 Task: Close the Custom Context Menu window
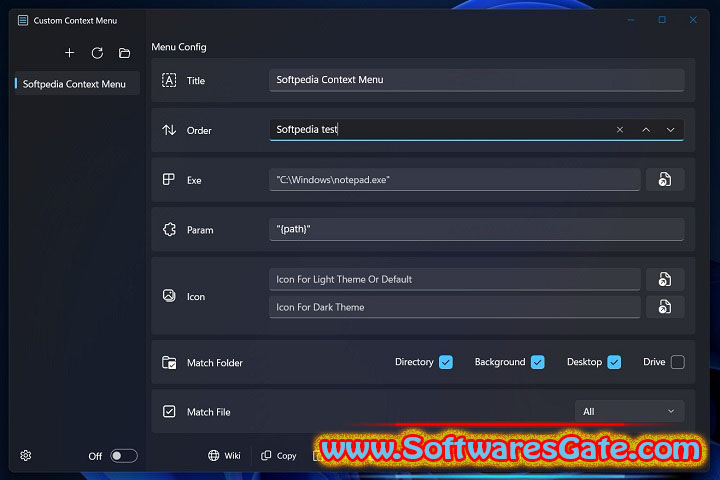pos(693,20)
